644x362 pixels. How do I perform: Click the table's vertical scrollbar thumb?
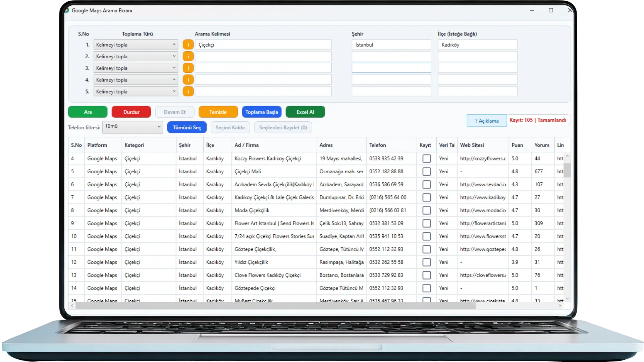[x=567, y=170]
